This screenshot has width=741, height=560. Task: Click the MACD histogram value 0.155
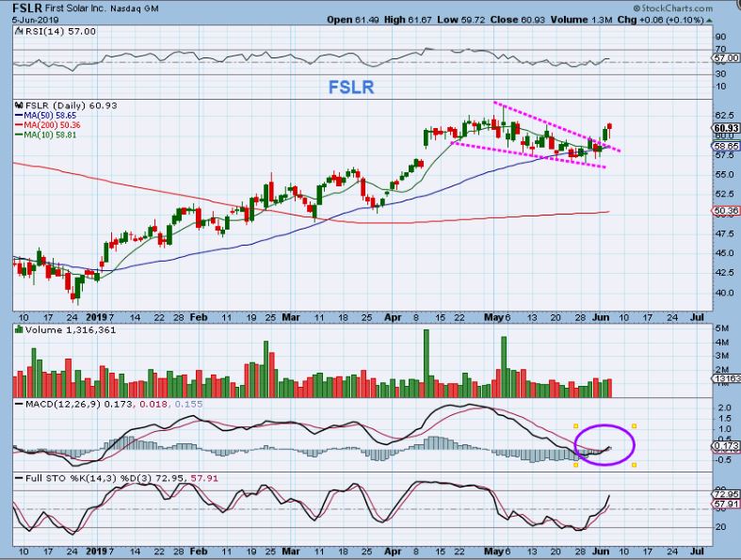pos(188,404)
